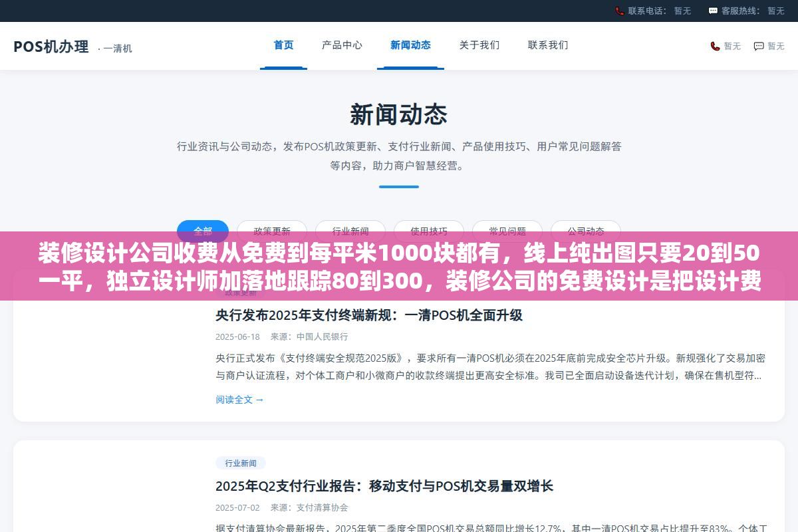Screen dimensions: 798x532
Task: Click the red phone icon in header
Action: (x=715, y=46)
